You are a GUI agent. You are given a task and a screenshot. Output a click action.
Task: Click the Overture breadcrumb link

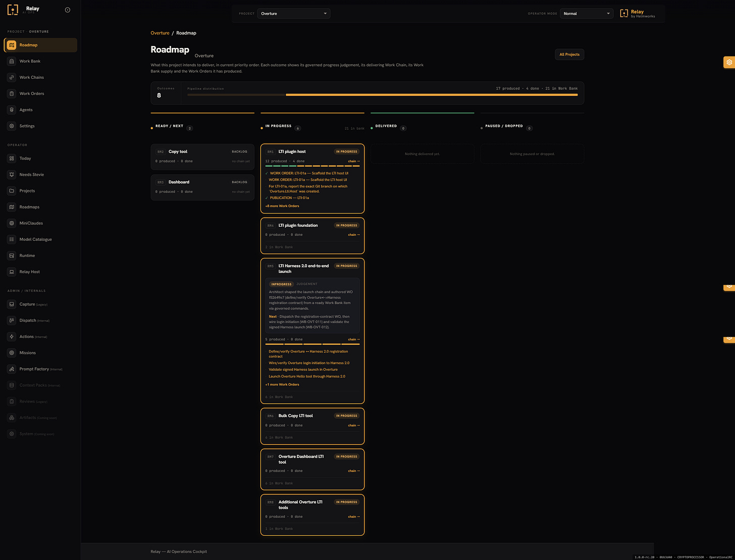click(x=160, y=33)
